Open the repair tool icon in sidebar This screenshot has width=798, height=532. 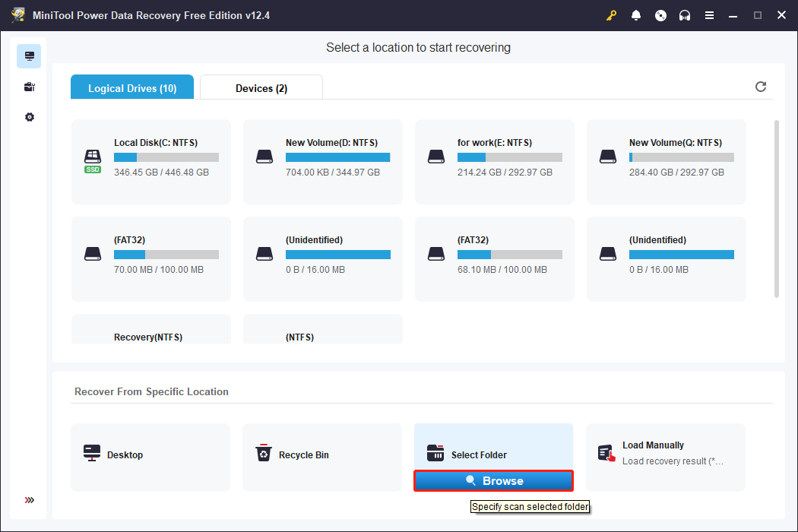(28, 87)
